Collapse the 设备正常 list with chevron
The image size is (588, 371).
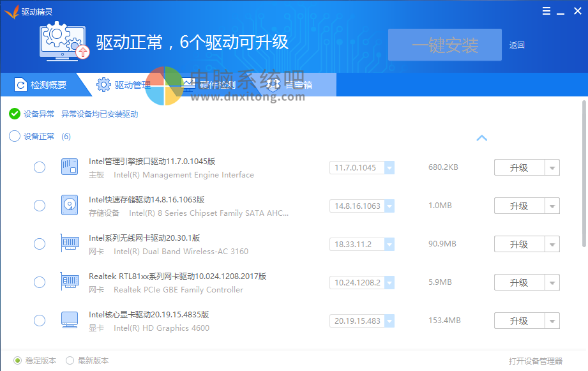(x=482, y=138)
